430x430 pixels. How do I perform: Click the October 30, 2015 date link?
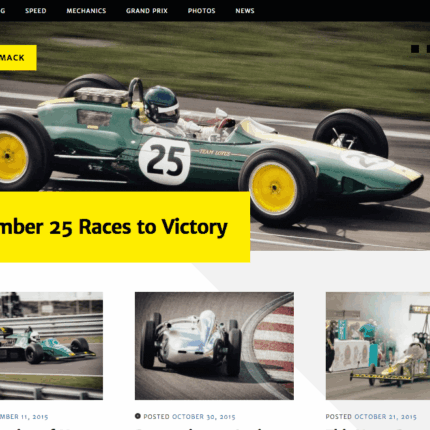click(x=204, y=417)
